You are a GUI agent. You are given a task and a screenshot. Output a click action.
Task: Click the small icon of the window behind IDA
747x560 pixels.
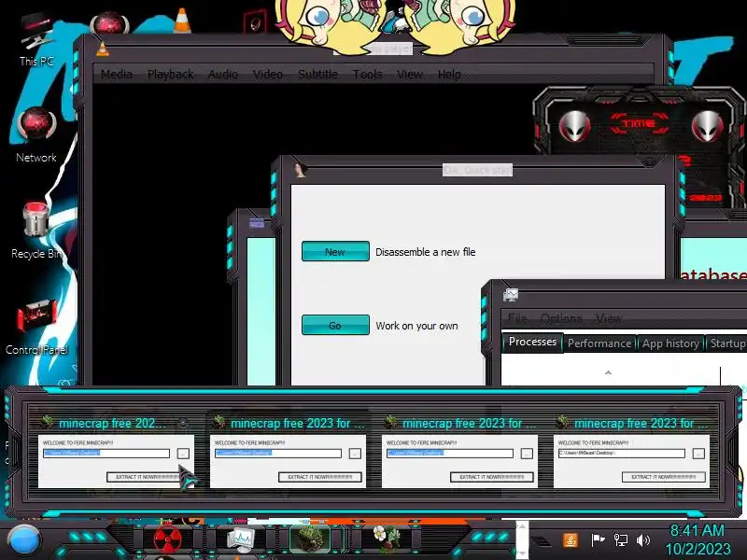pyautogui.click(x=256, y=223)
